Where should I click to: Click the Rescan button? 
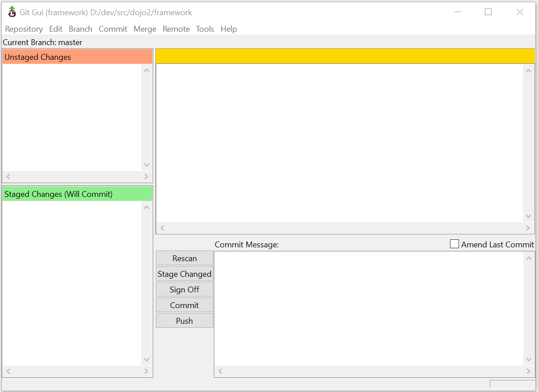click(184, 258)
